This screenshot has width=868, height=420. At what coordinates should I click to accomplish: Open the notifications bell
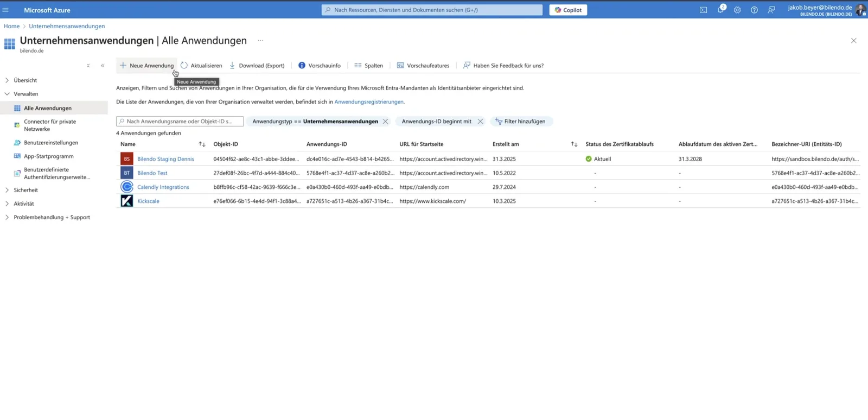720,9
